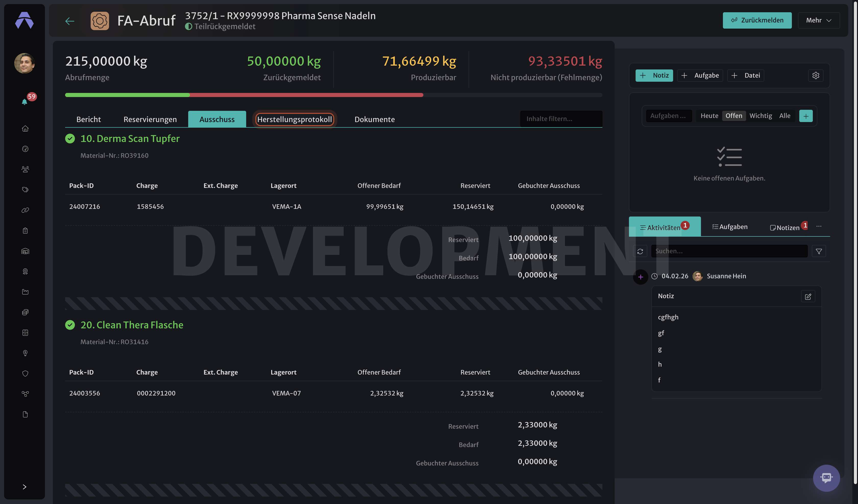The width and height of the screenshot is (858, 504).
Task: Edit the Notiz with pencil icon
Action: point(808,297)
